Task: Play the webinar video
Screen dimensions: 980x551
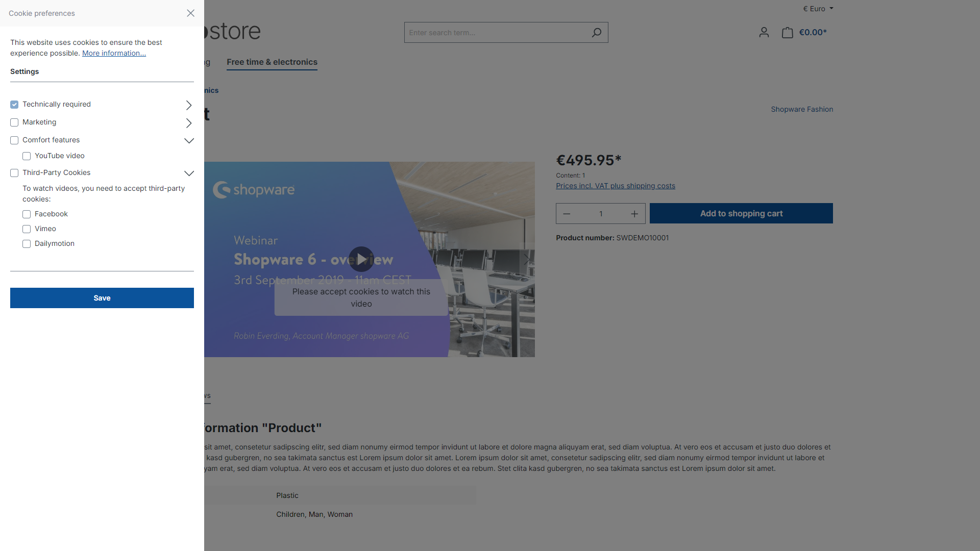Action: click(x=361, y=259)
